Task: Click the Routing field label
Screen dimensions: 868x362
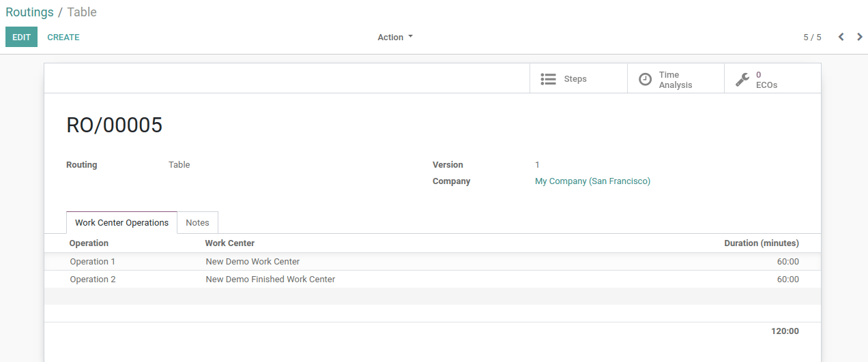Action: (x=81, y=165)
